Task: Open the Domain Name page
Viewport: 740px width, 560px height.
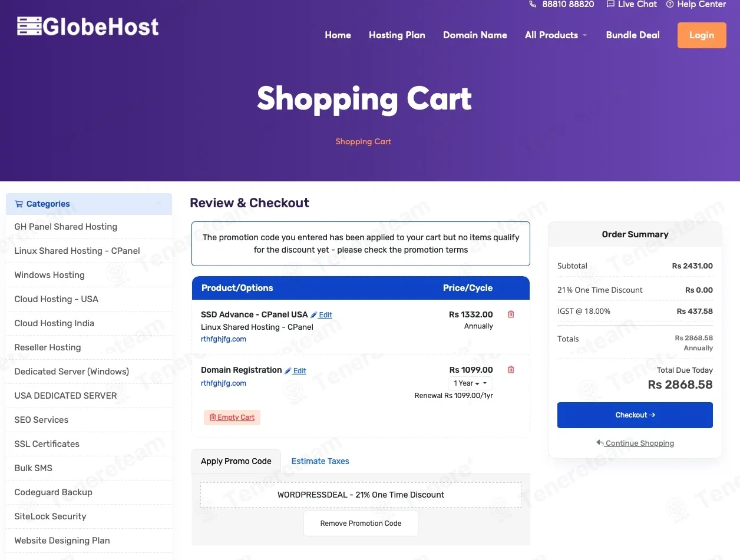Action: coord(475,35)
